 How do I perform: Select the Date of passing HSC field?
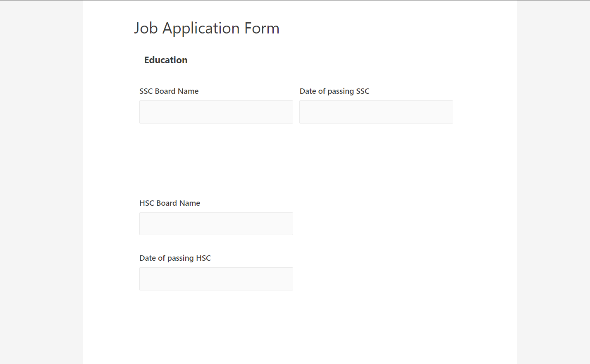pyautogui.click(x=216, y=279)
